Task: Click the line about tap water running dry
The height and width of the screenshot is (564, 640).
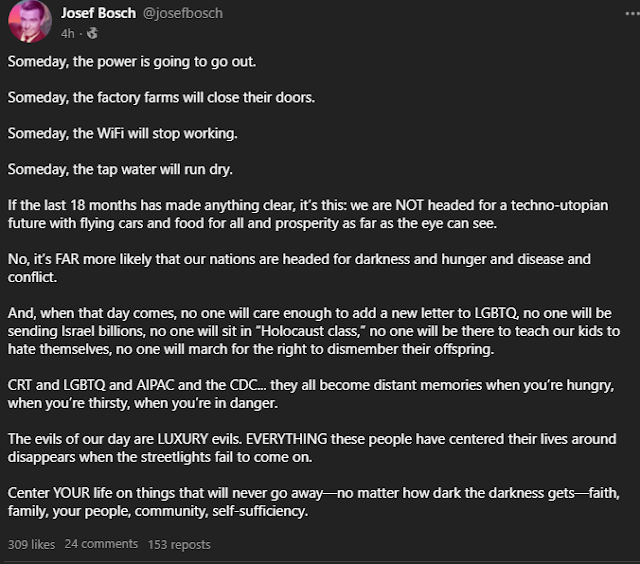Action: pos(120,170)
